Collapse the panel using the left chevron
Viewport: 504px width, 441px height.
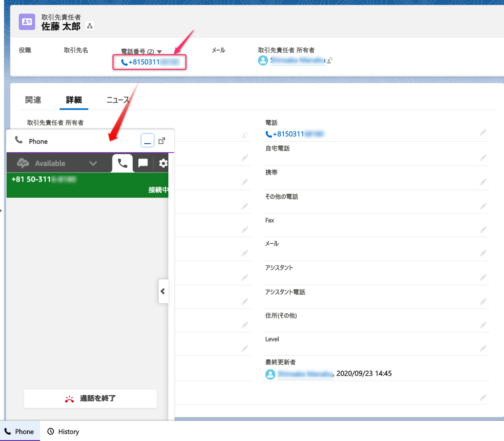(x=163, y=291)
